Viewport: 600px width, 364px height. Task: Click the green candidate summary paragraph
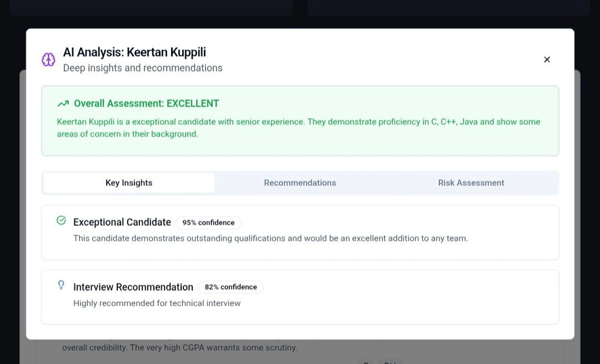point(298,128)
